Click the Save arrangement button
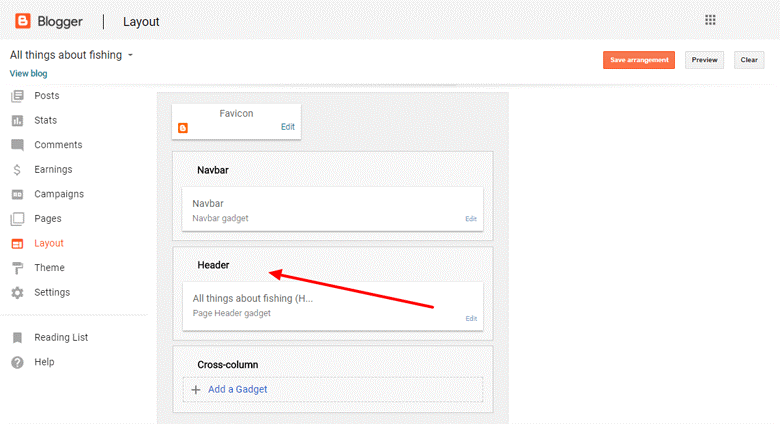Screen dimensions: 780x424 point(639,60)
